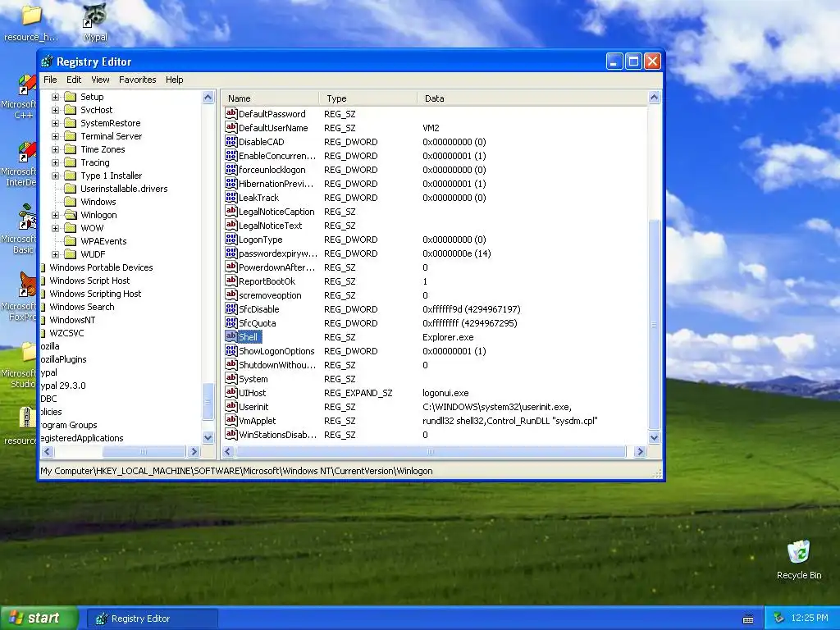Open the View menu

pos(100,80)
